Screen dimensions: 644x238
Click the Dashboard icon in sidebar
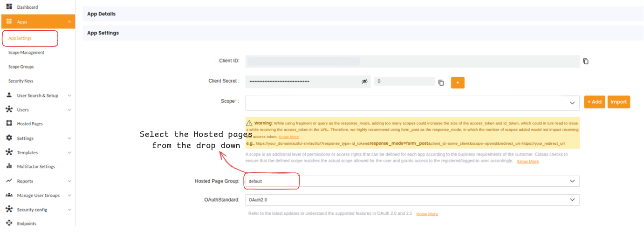coord(9,7)
